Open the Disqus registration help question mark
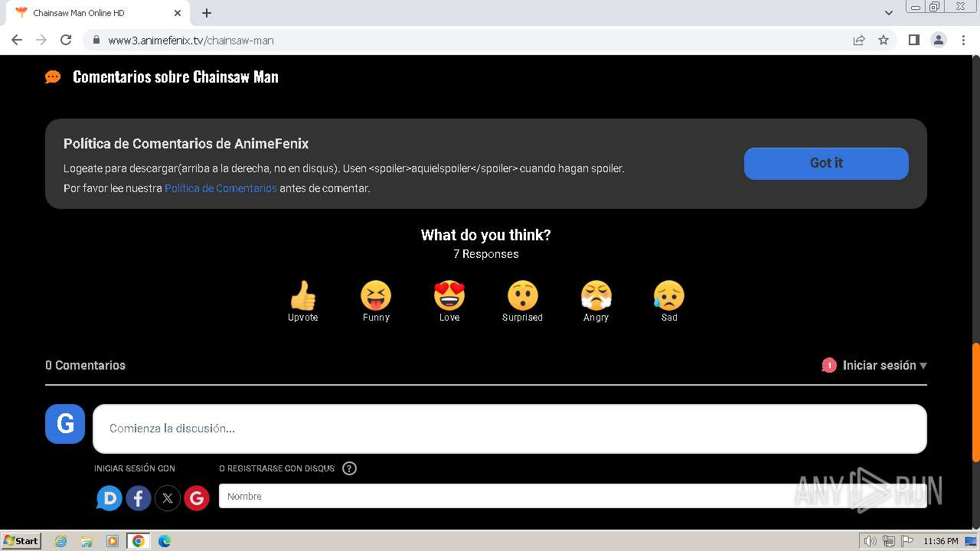Screen dimensions: 980x551 [x=350, y=468]
